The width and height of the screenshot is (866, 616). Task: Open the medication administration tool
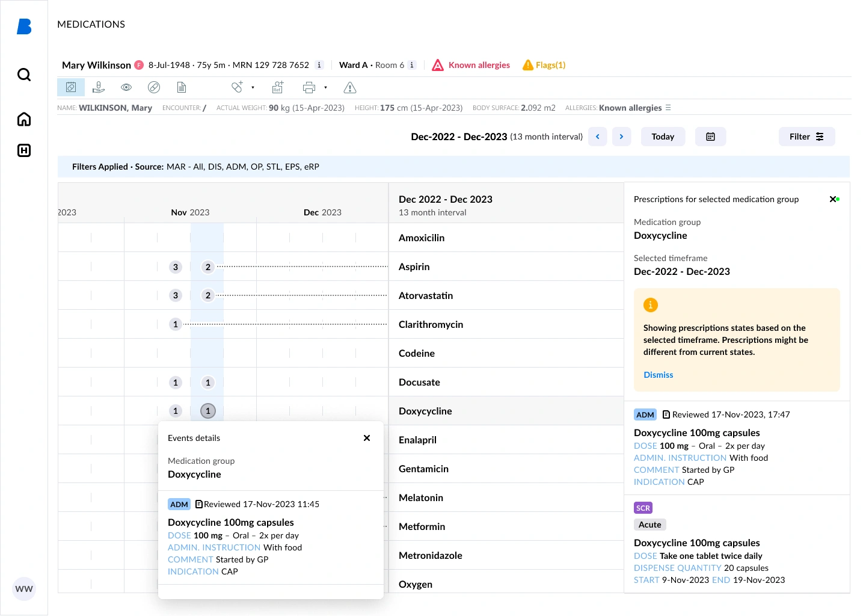coord(98,87)
